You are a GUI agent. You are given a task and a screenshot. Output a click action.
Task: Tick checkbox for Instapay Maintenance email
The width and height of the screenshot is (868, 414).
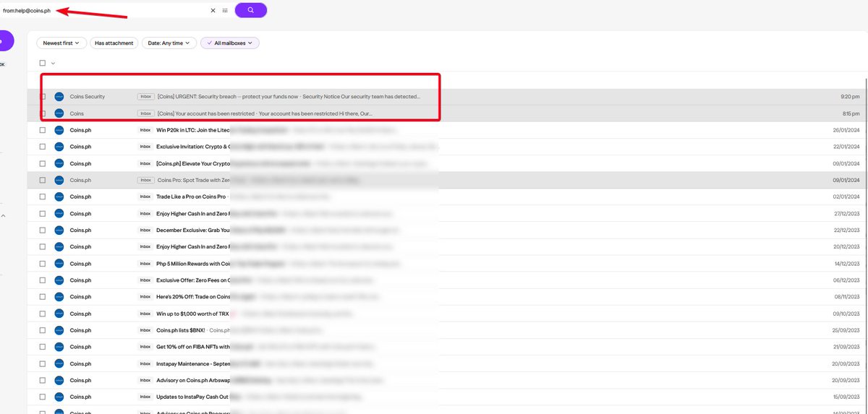pyautogui.click(x=43, y=363)
